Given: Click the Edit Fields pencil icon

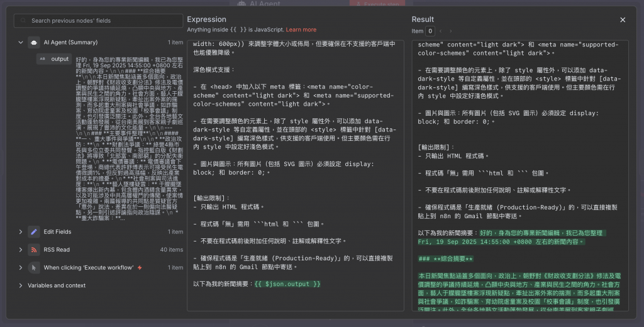Looking at the screenshot, I should (34, 231).
